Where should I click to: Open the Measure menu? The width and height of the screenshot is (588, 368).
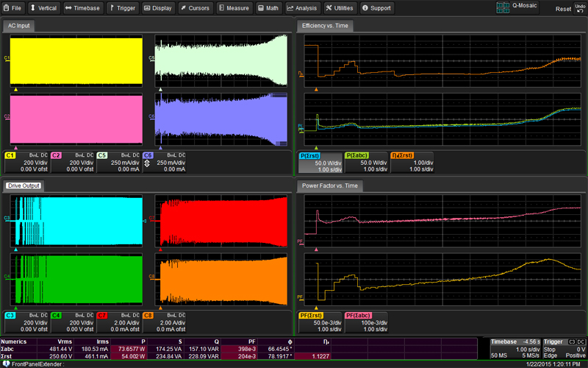coord(234,8)
